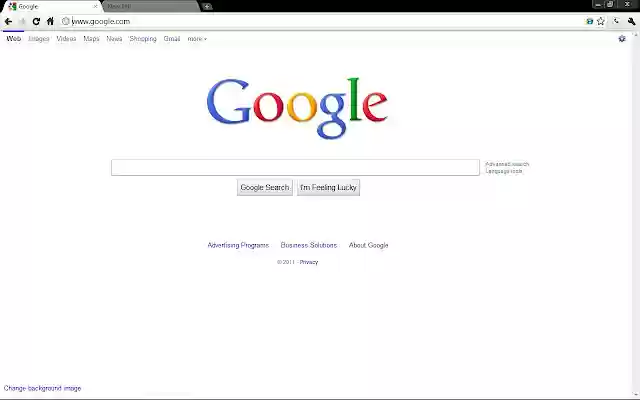Open Google News from top bar
The height and width of the screenshot is (400, 640).
click(x=114, y=39)
